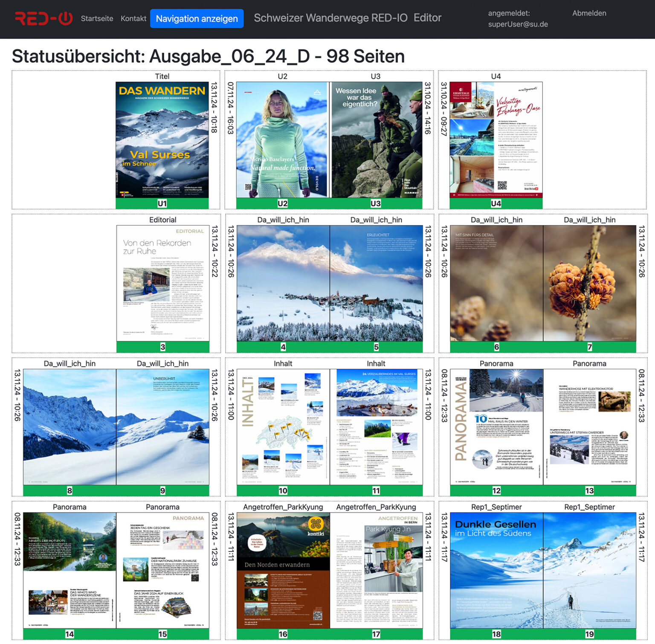Click the green status bar labeled U3
Image resolution: width=655 pixels, height=644 pixels.
tap(376, 203)
